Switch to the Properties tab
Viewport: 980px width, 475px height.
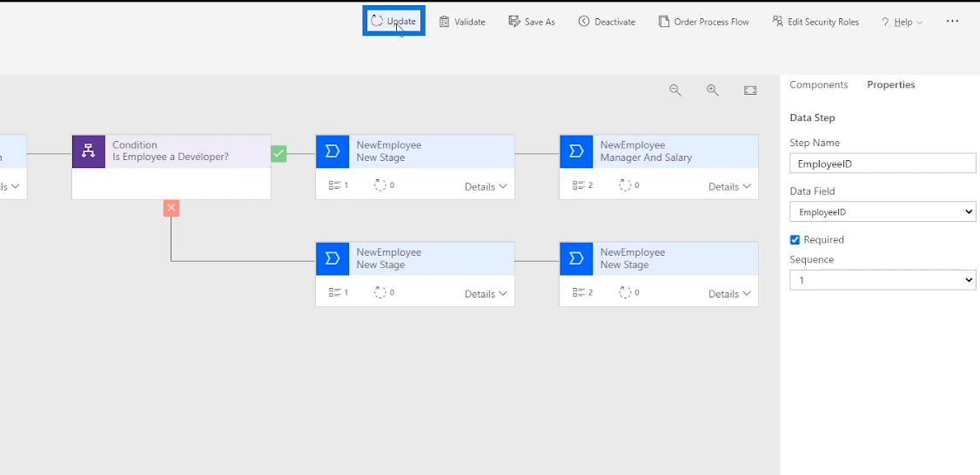(890, 85)
